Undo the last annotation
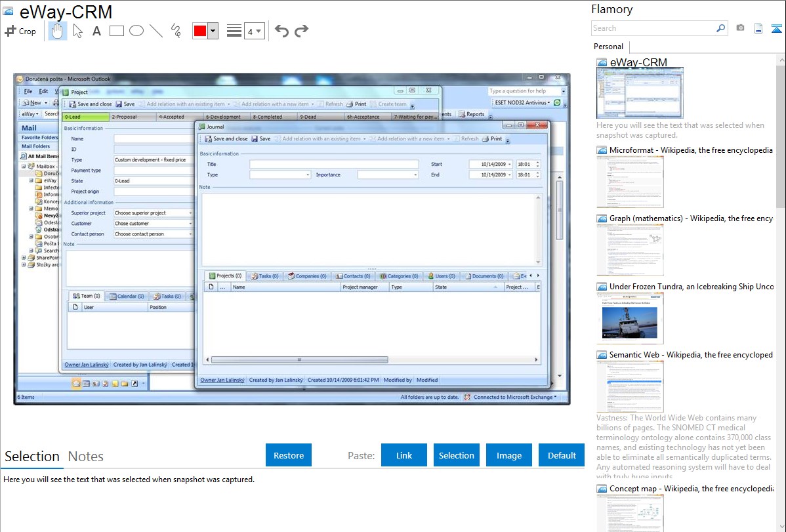The height and width of the screenshot is (532, 786). pyautogui.click(x=281, y=31)
